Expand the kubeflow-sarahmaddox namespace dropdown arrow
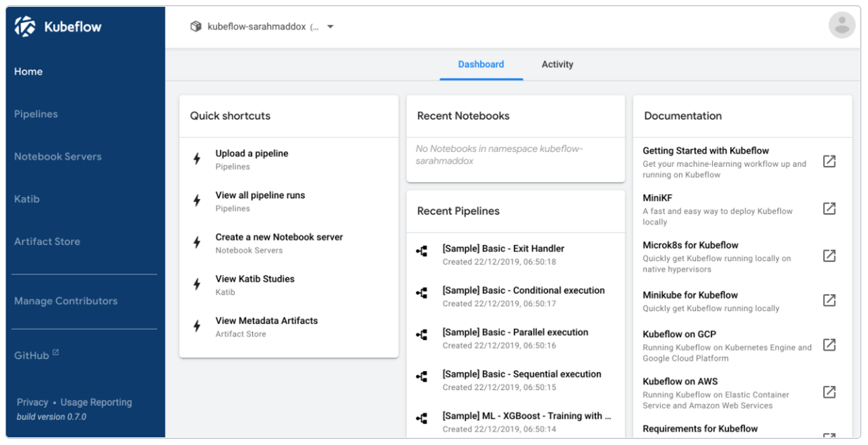This screenshot has height=445, width=868. point(331,27)
